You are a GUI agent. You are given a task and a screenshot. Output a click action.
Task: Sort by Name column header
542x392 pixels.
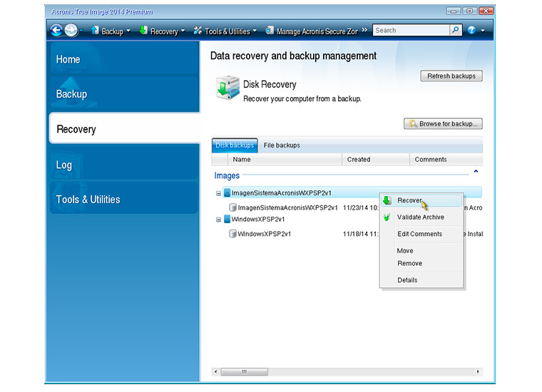pos(285,160)
